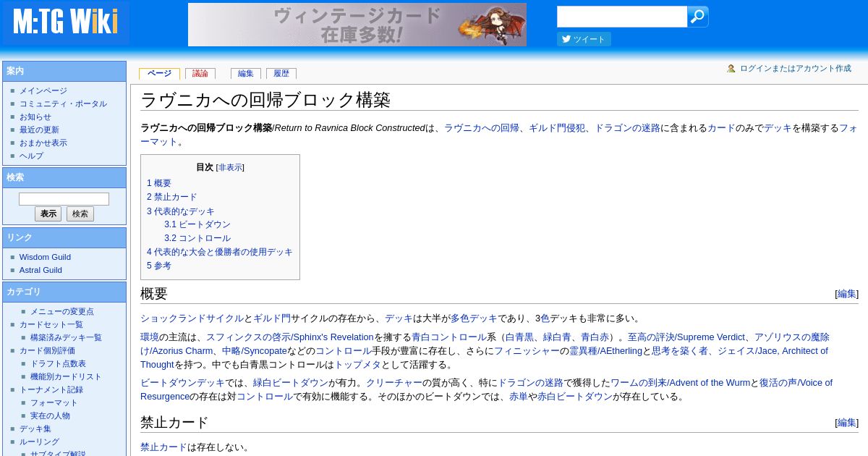Open ルーリング in sidebar

click(39, 442)
